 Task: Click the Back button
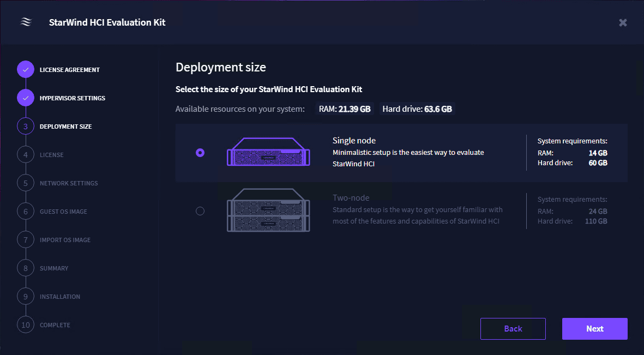point(513,329)
